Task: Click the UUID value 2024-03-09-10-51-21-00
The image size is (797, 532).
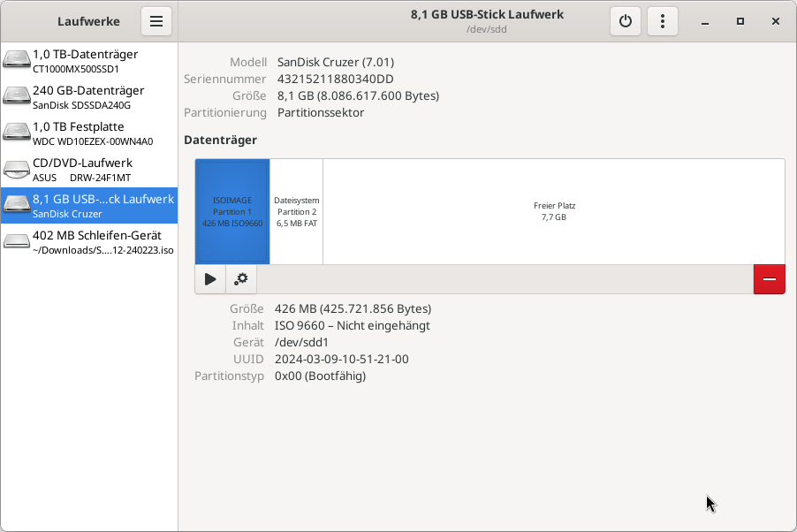Action: [342, 359]
